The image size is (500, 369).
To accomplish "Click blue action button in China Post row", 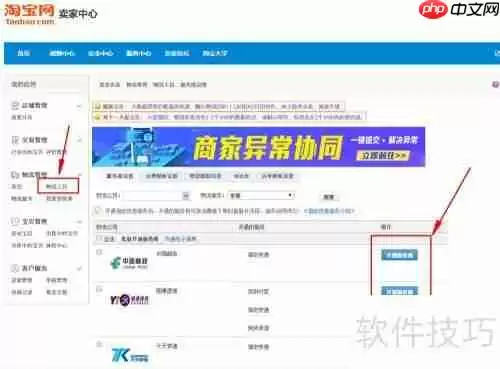I will [399, 255].
